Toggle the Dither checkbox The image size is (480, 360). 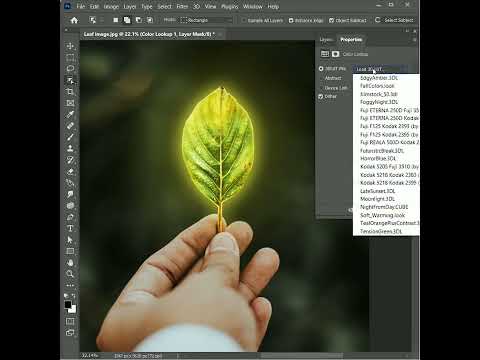(x=321, y=96)
